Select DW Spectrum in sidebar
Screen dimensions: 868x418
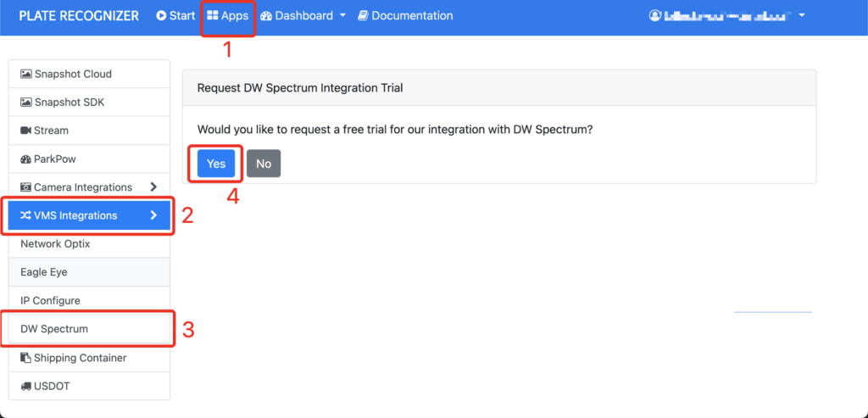[x=89, y=329]
